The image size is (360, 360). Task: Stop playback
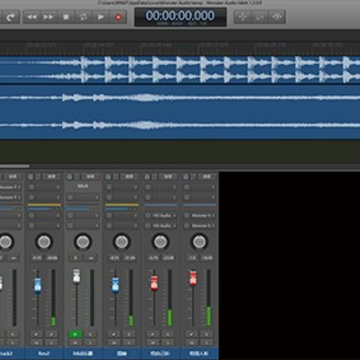click(x=66, y=17)
